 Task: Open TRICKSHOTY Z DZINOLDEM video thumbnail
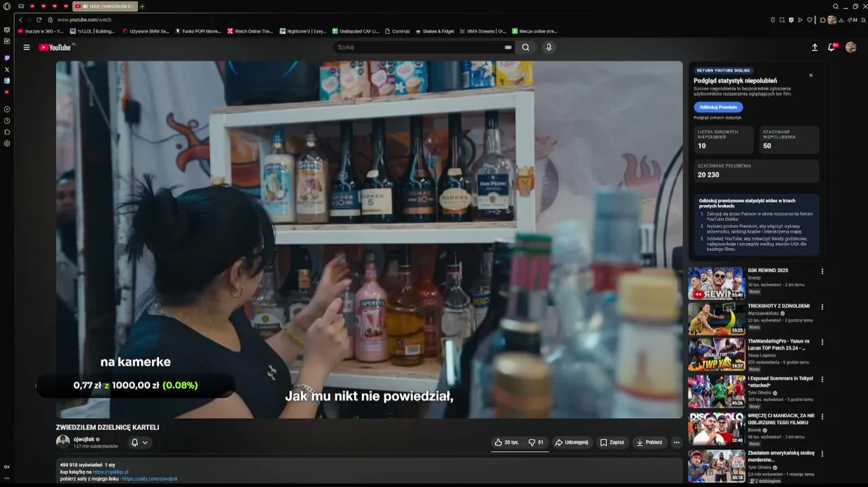716,319
